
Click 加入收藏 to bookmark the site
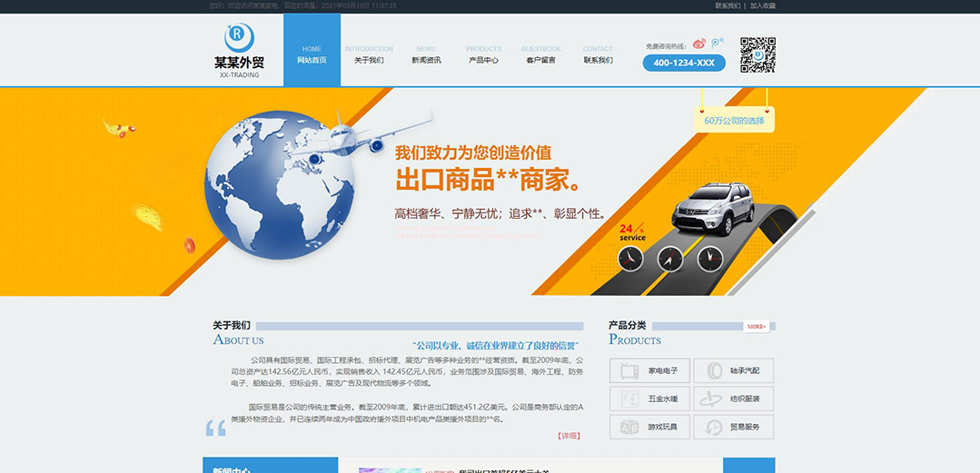click(x=763, y=5)
